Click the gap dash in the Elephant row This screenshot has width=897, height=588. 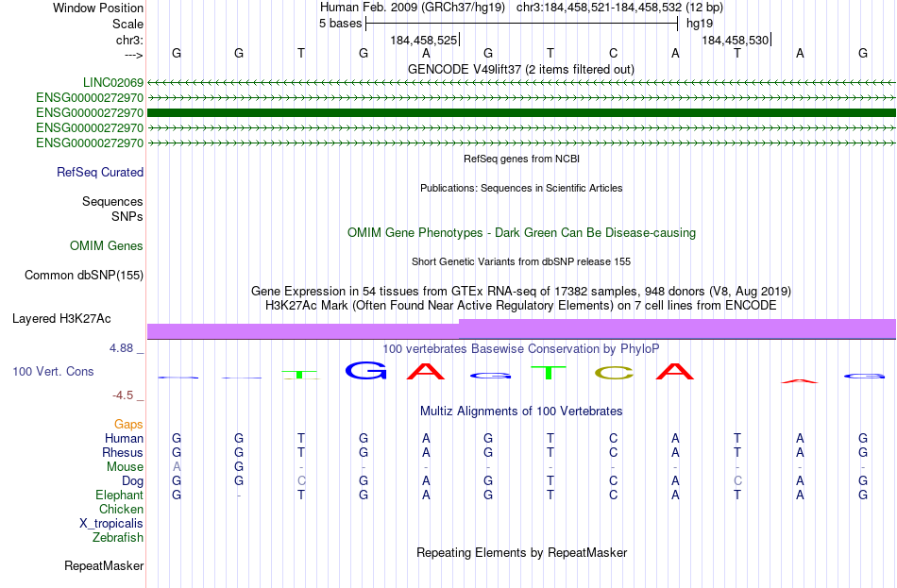(239, 496)
